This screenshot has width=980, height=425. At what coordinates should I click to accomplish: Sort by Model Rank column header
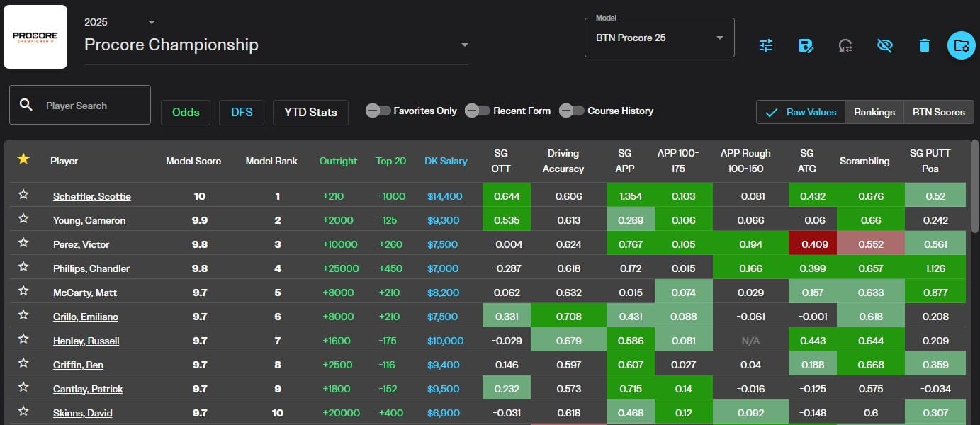pyautogui.click(x=271, y=161)
